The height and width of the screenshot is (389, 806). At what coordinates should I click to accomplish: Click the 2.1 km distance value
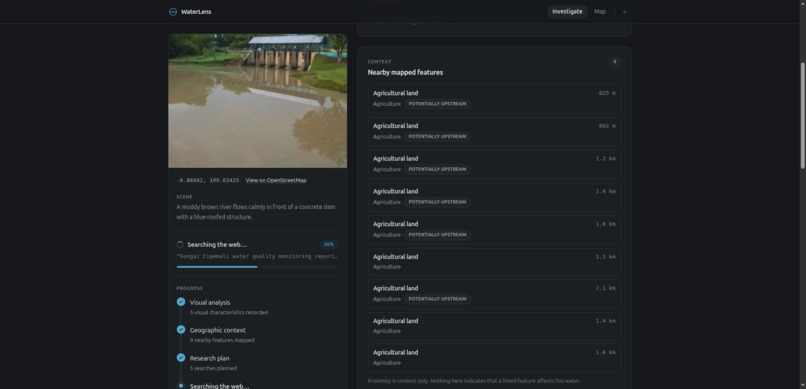point(605,288)
